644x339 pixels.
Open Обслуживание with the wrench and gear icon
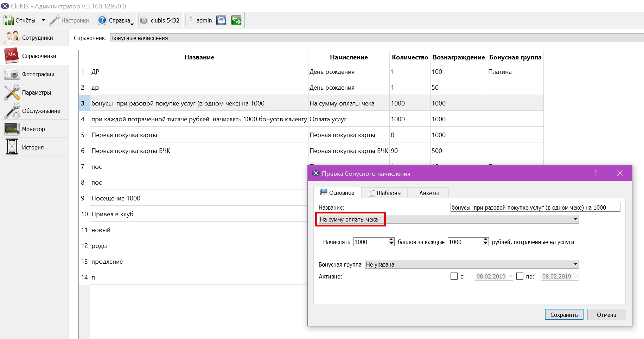(x=34, y=111)
